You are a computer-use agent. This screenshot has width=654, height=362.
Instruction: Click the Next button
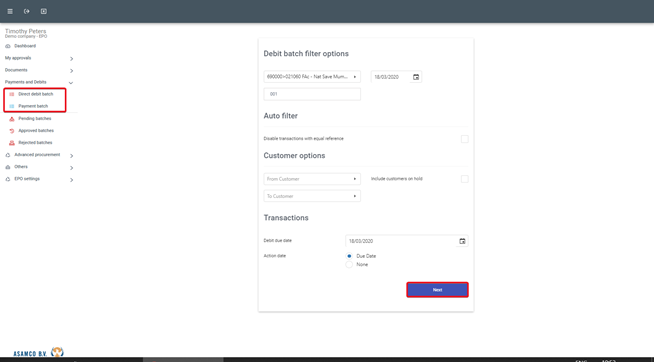point(437,290)
